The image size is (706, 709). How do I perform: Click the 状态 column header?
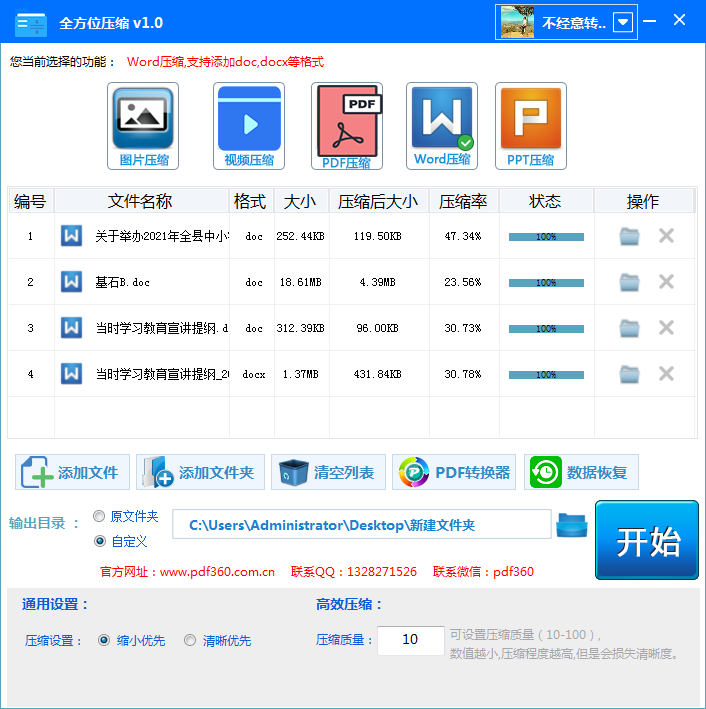coord(546,201)
